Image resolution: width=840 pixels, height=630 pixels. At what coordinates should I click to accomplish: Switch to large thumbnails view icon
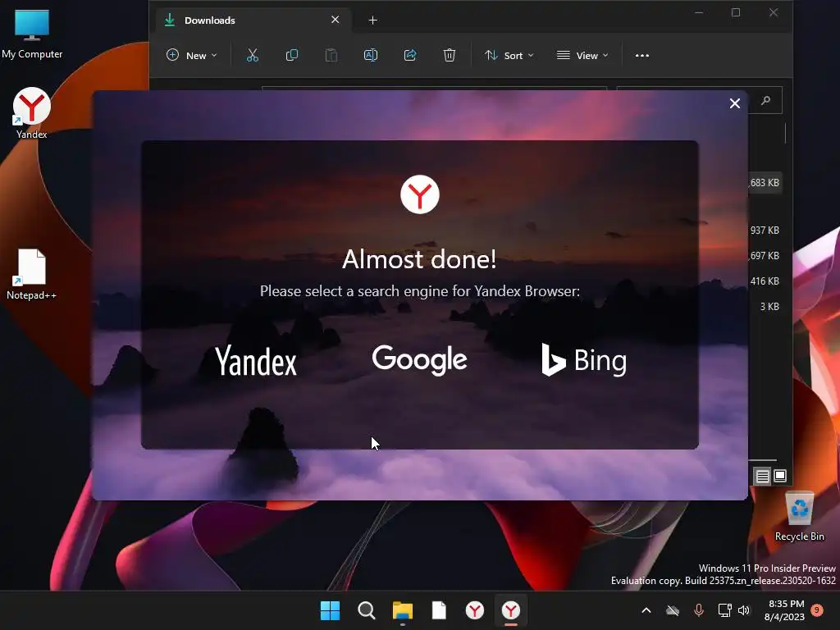[780, 476]
